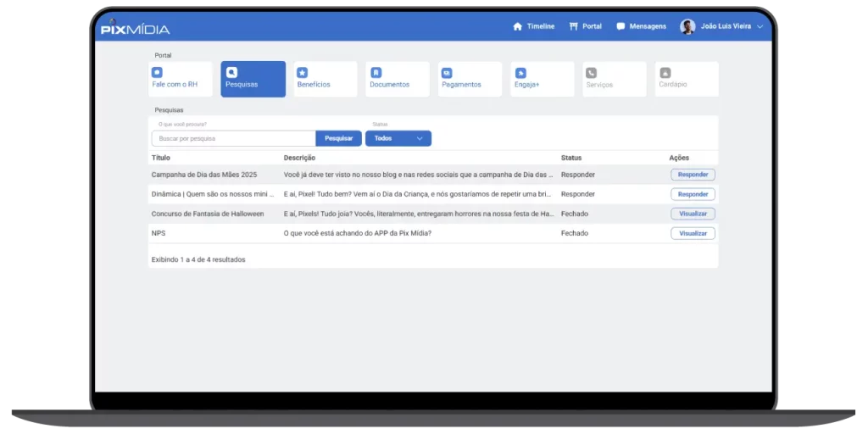Expand the user account chevron

click(759, 26)
